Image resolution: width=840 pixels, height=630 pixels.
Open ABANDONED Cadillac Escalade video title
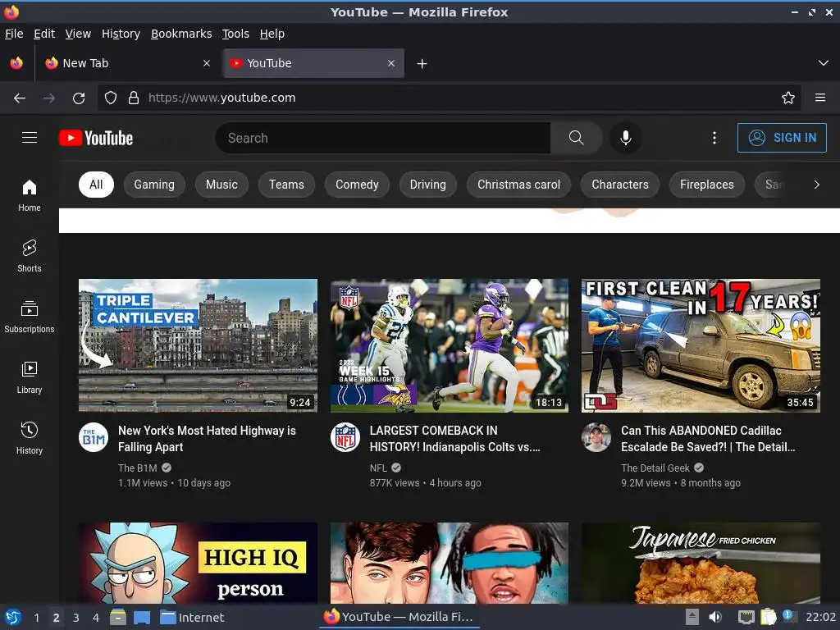[708, 439]
